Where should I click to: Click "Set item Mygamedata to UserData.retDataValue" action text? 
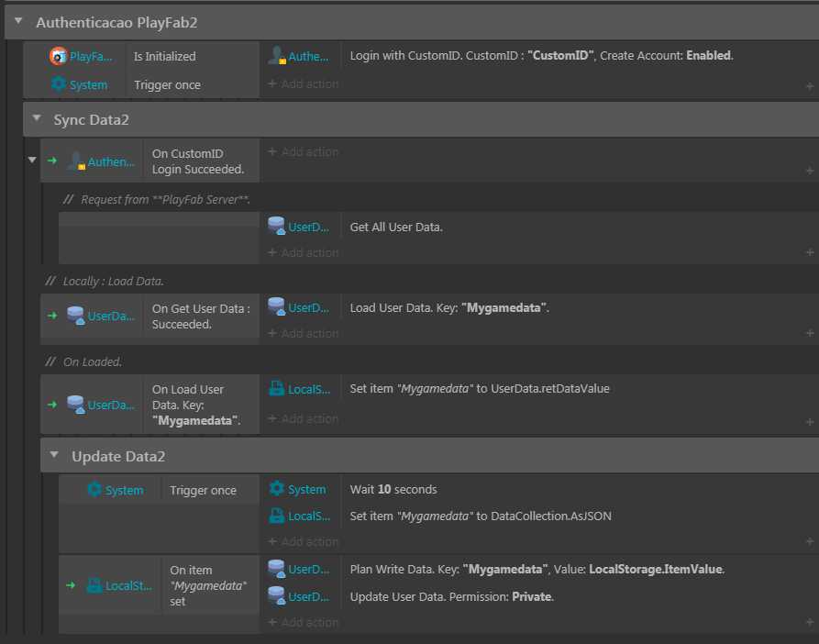(x=480, y=389)
